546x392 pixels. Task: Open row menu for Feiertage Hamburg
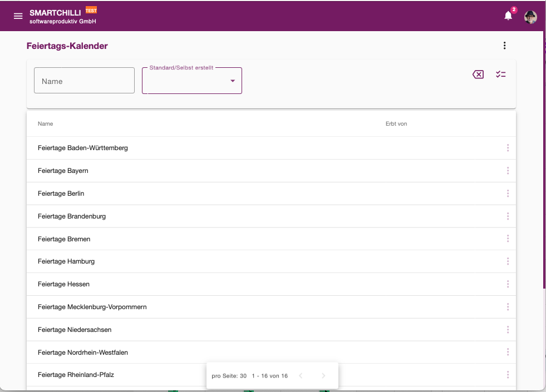pyautogui.click(x=508, y=261)
